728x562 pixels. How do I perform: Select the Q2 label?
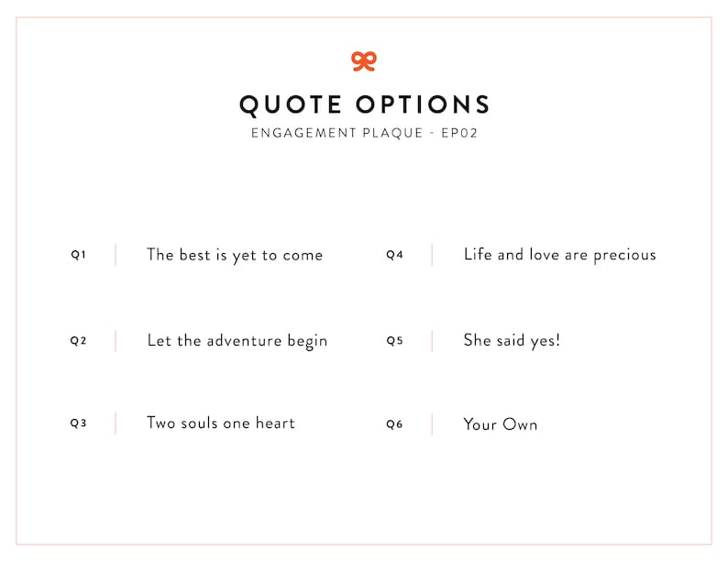pyautogui.click(x=78, y=341)
